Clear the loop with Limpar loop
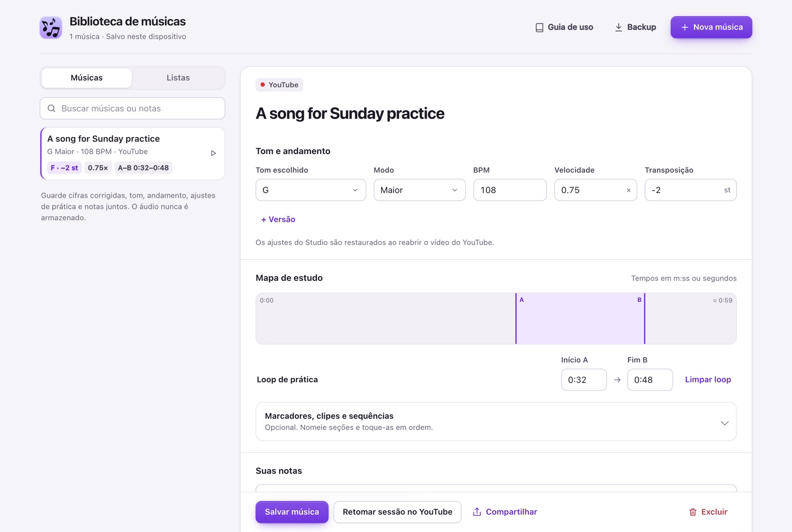 (708, 380)
